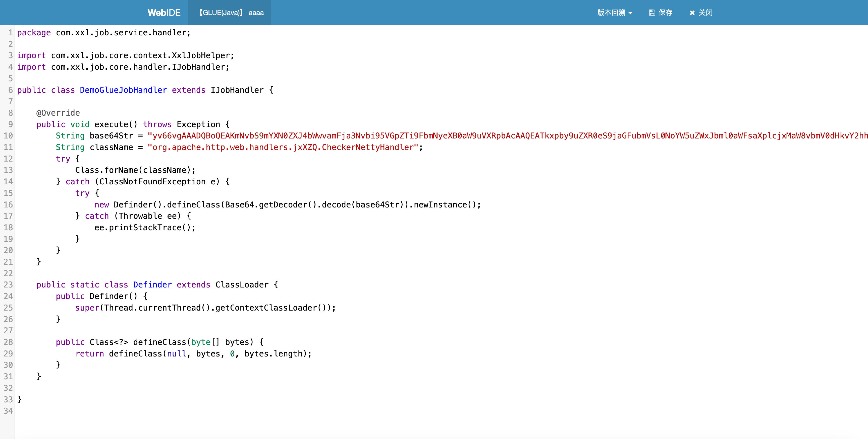Click the @Override annotation
This screenshot has width=868, height=439.
point(58,113)
